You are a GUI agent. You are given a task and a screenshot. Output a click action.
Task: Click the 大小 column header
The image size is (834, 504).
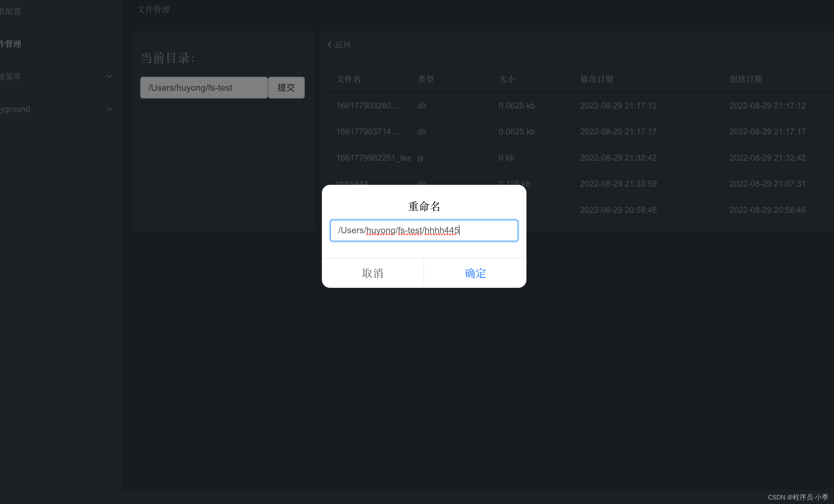[507, 79]
